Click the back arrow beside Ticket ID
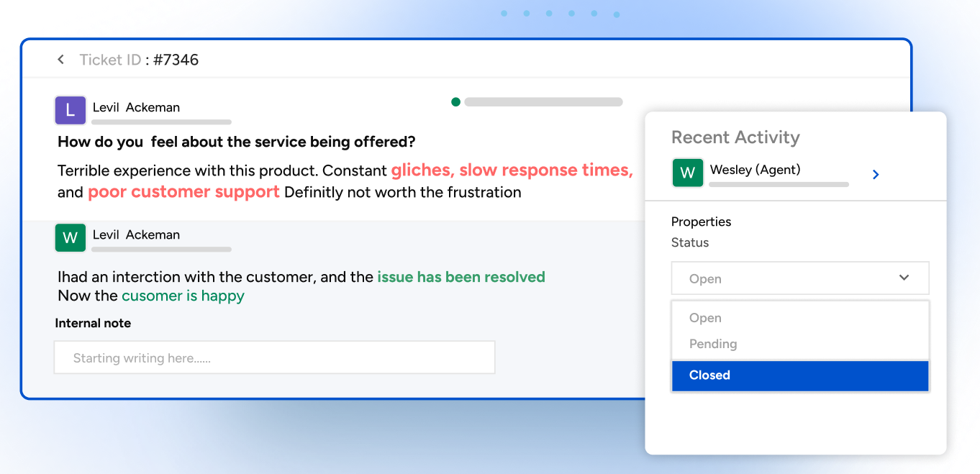This screenshot has width=980, height=474. (x=60, y=60)
